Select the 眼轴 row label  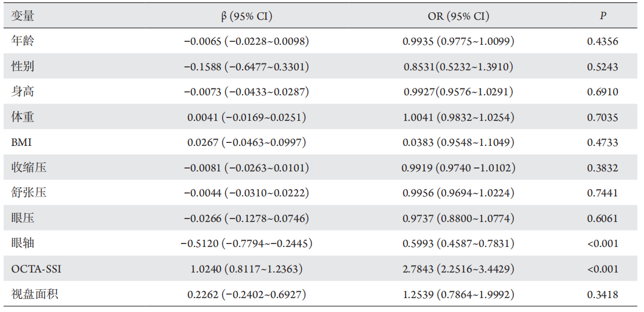coord(23,243)
